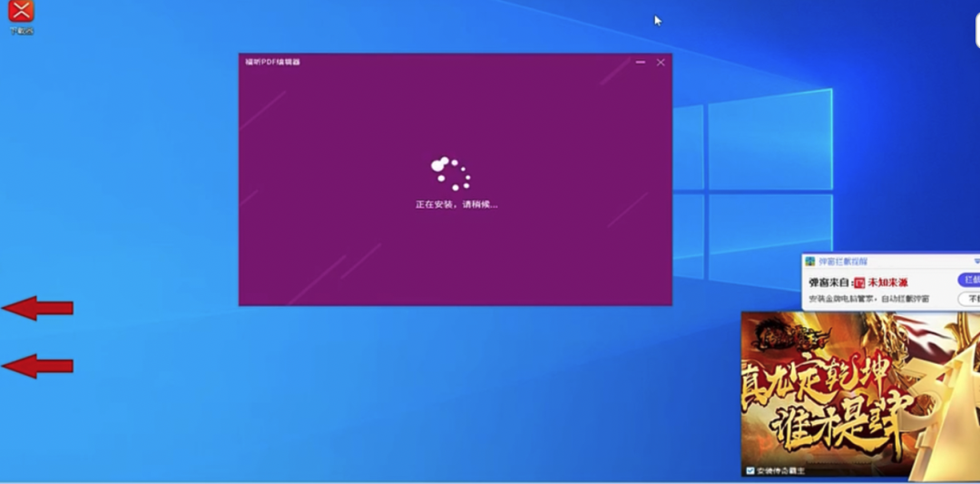Close the 福昕PDF编辑器 installer window
The height and width of the screenshot is (484, 980).
(661, 62)
